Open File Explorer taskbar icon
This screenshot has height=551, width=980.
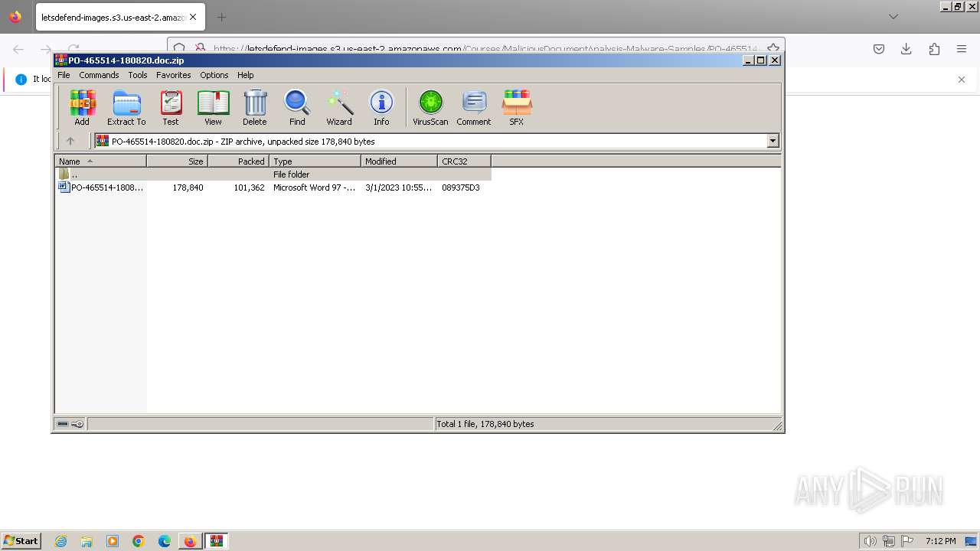coord(87,541)
